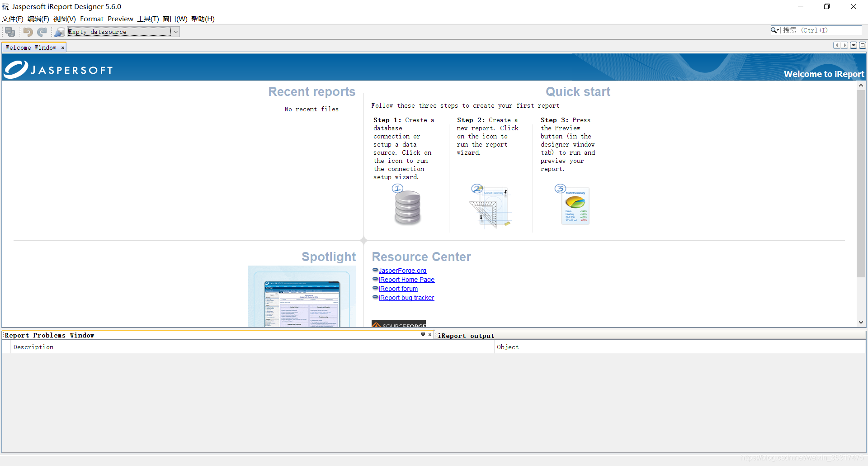Image resolution: width=868 pixels, height=466 pixels.
Task: Click the search magnifier icon
Action: pos(775,30)
